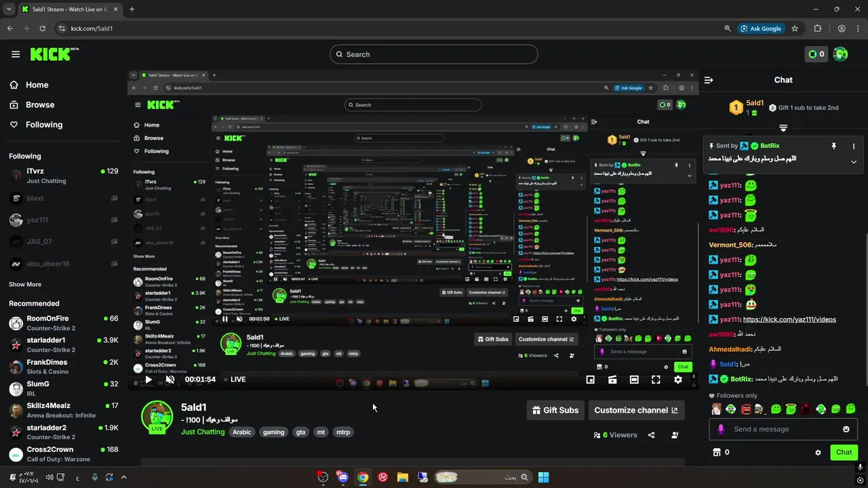This screenshot has height=488, width=868.
Task: Open iTVrz channel in Following list
Action: coord(64,176)
